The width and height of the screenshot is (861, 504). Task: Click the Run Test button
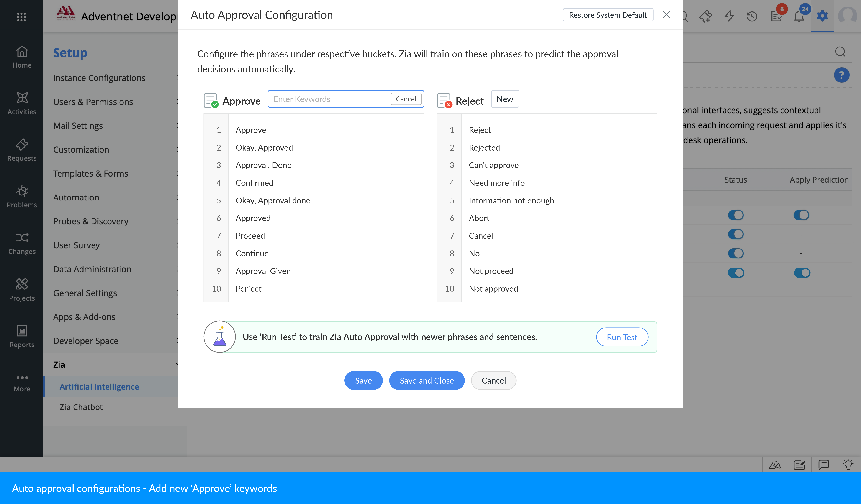coord(622,337)
